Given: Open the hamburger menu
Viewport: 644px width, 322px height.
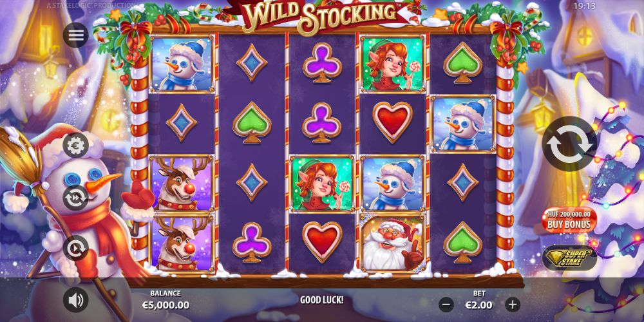Looking at the screenshot, I should click(x=76, y=35).
